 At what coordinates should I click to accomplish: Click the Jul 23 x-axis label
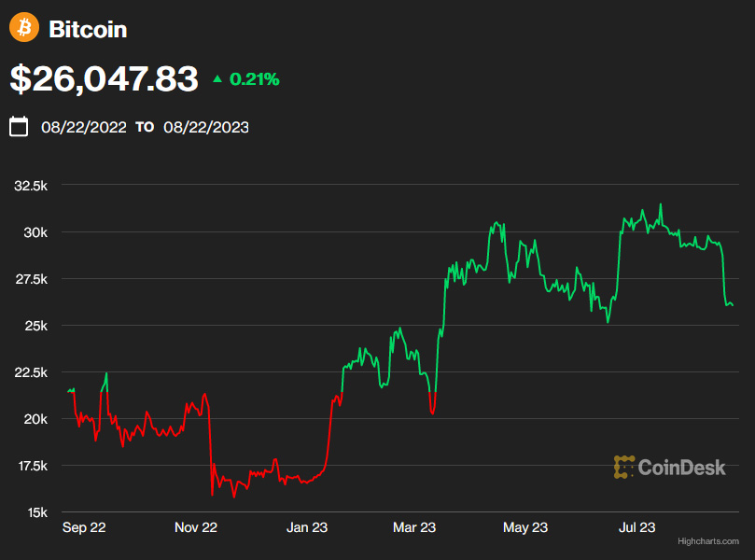(x=636, y=528)
